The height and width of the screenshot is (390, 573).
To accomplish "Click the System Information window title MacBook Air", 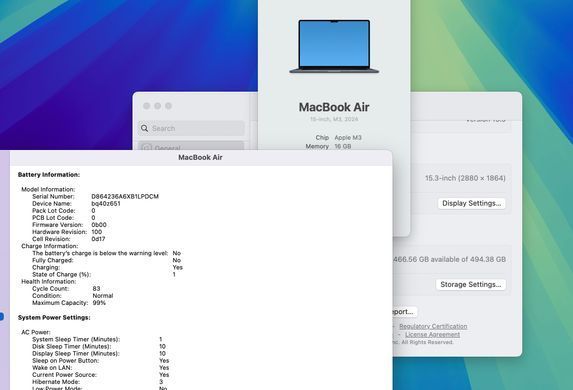I will pos(200,158).
